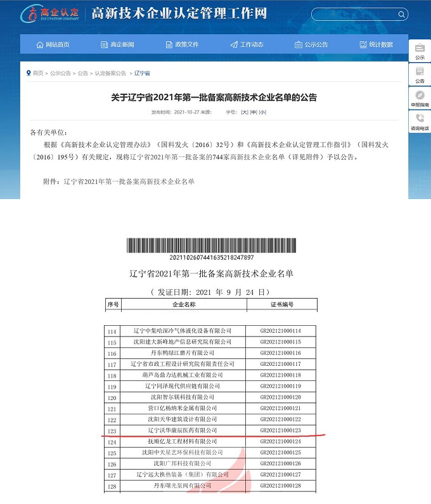The height and width of the screenshot is (504, 431).
Task: Click 序号 table header
Action: (113, 304)
